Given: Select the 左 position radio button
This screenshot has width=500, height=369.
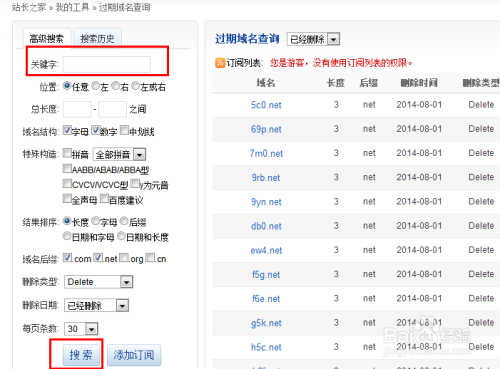Looking at the screenshot, I should [95, 86].
